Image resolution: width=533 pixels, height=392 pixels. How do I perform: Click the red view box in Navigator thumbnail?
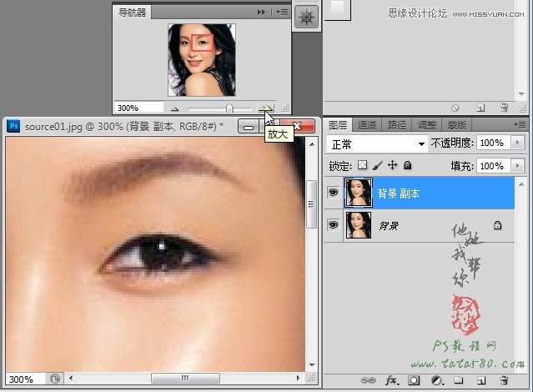(202, 43)
